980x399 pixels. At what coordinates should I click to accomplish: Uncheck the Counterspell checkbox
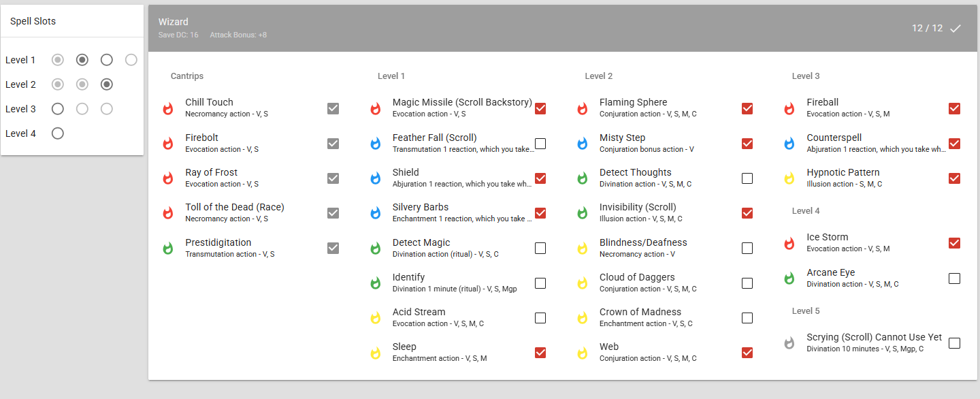coord(954,144)
